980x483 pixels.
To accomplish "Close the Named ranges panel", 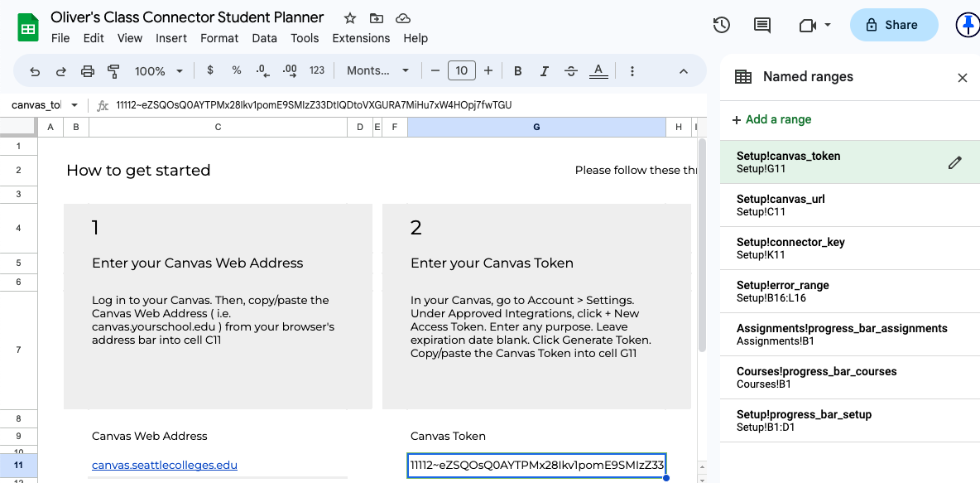I will (963, 78).
